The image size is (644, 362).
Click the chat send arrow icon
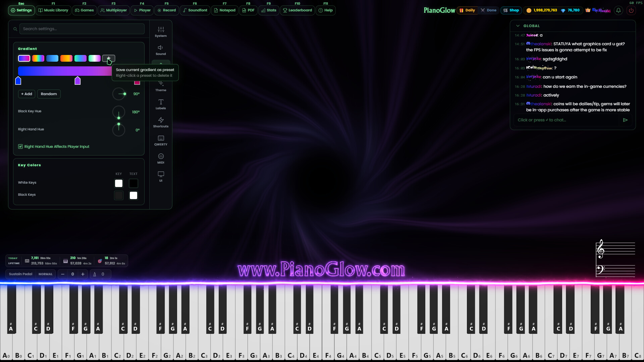pos(625,120)
